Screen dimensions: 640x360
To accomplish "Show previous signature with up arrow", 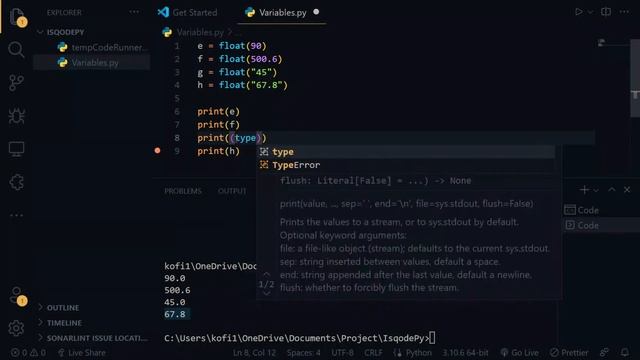I will click(266, 274).
